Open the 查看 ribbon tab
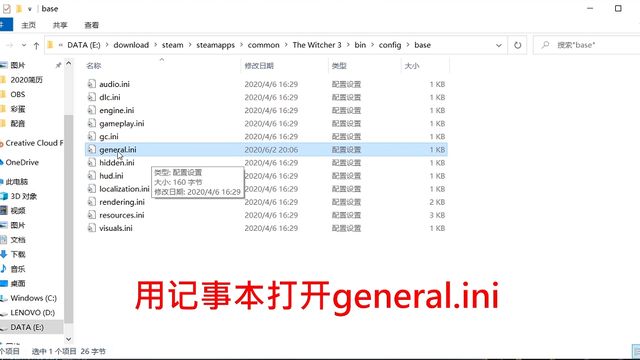 coord(91,25)
